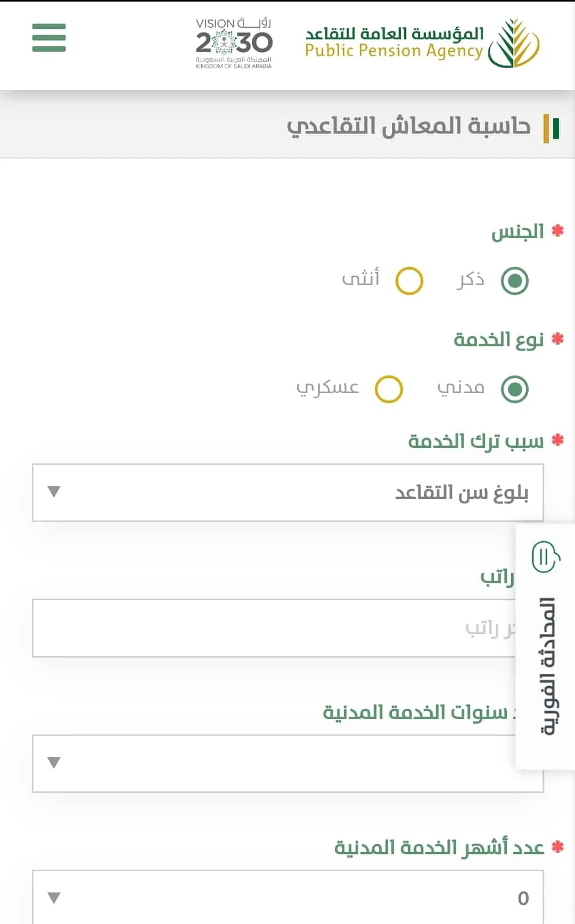Open the live chat bubble icon
Screen dimensions: 575x924
(x=546, y=557)
